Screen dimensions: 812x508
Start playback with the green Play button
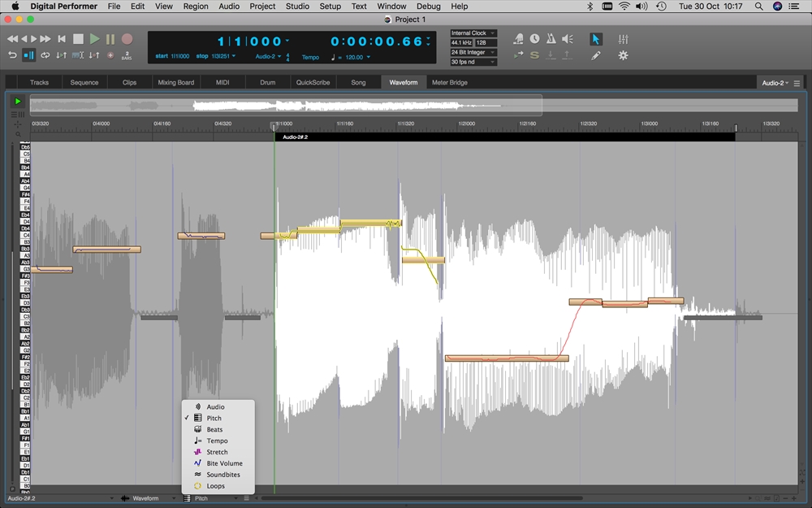tap(95, 39)
